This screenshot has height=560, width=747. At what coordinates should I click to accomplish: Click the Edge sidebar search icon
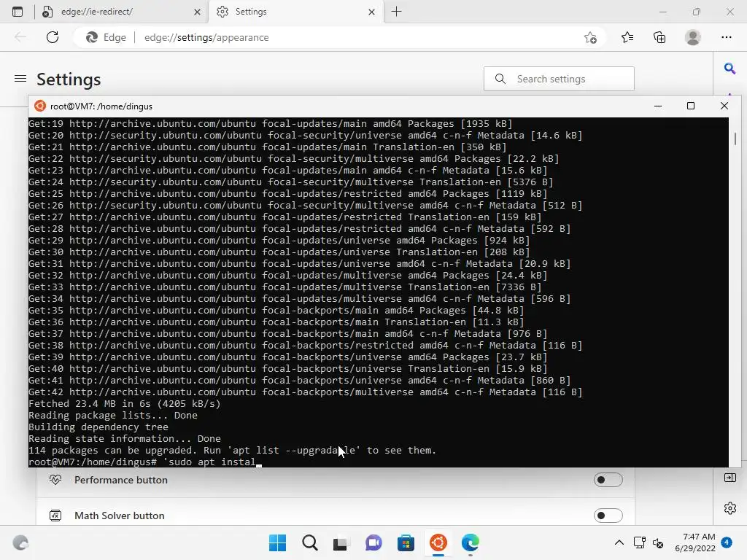[729, 69]
